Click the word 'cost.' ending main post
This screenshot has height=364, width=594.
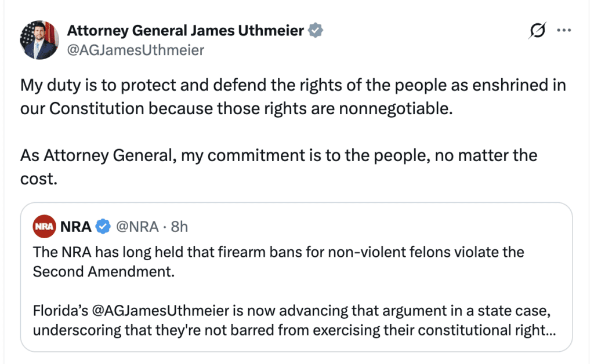coord(38,179)
